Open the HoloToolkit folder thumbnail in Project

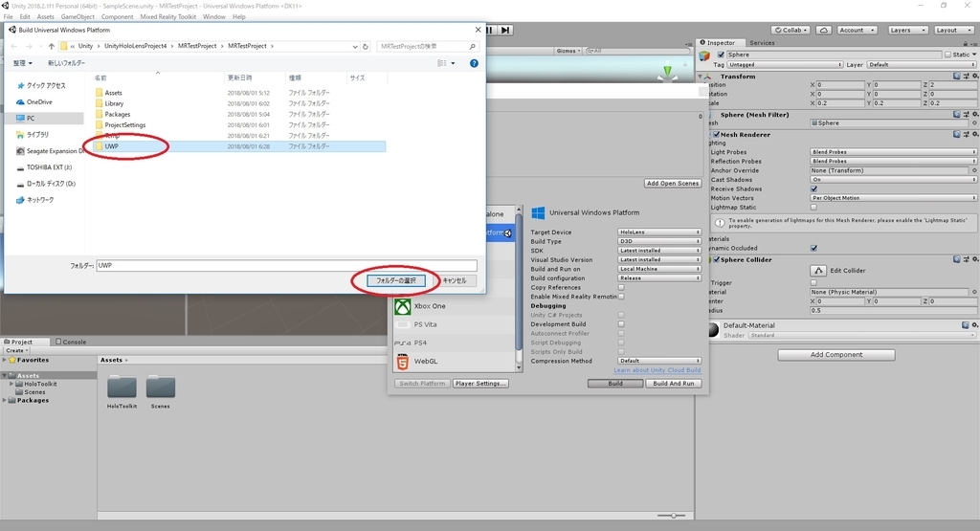pyautogui.click(x=122, y=387)
